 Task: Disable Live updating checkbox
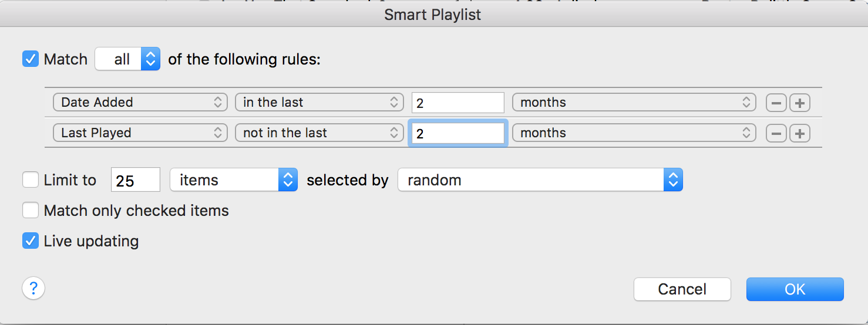(x=31, y=241)
